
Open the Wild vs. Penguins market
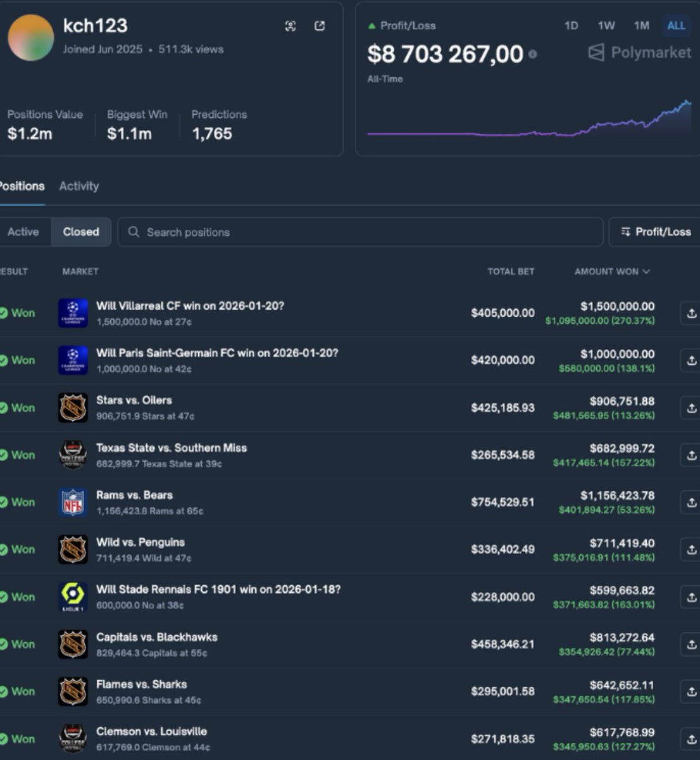tap(141, 542)
